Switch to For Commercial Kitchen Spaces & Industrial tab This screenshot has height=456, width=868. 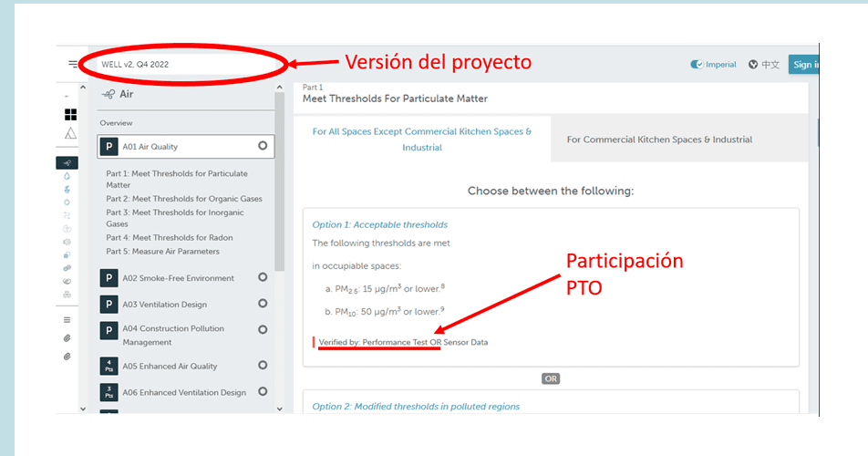[x=680, y=139]
